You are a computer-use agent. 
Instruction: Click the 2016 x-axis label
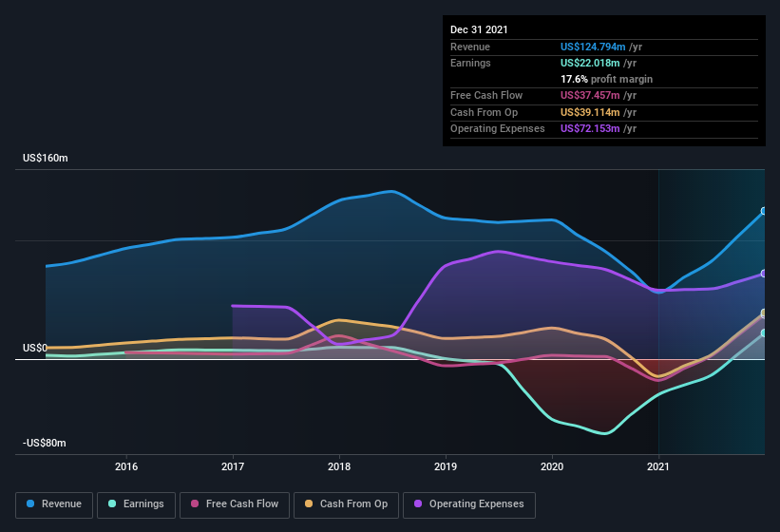coord(126,466)
